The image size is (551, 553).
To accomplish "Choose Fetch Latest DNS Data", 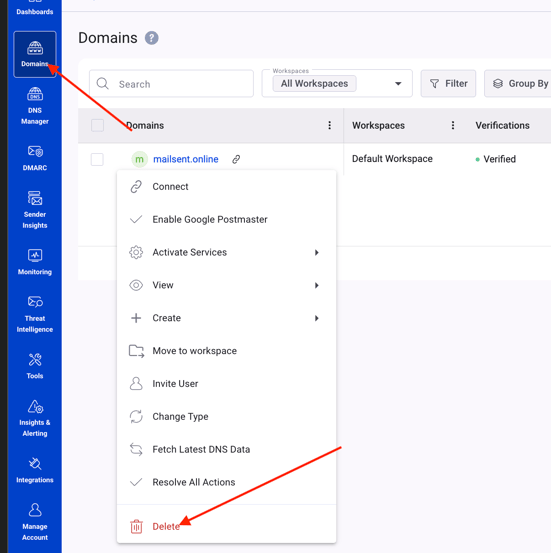I will point(226,449).
